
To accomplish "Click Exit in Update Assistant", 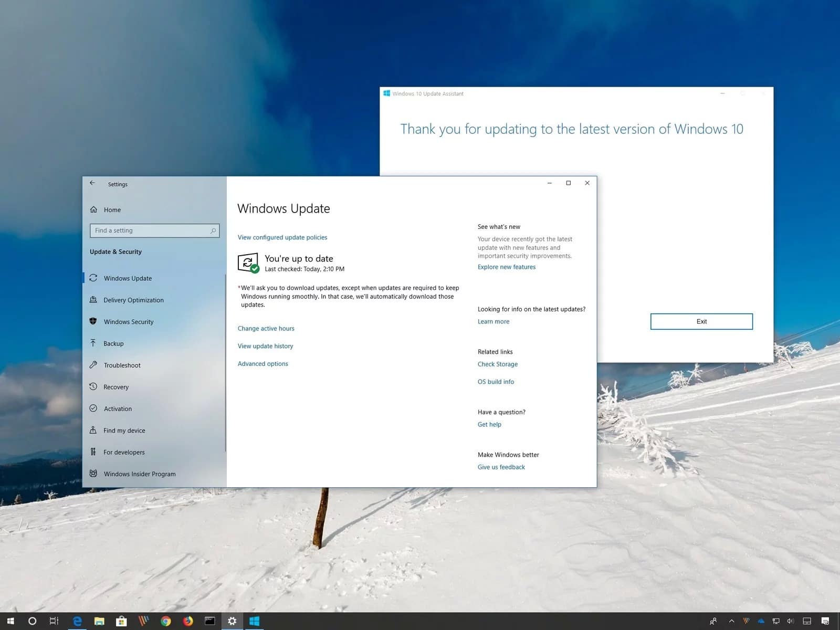I will tap(701, 321).
